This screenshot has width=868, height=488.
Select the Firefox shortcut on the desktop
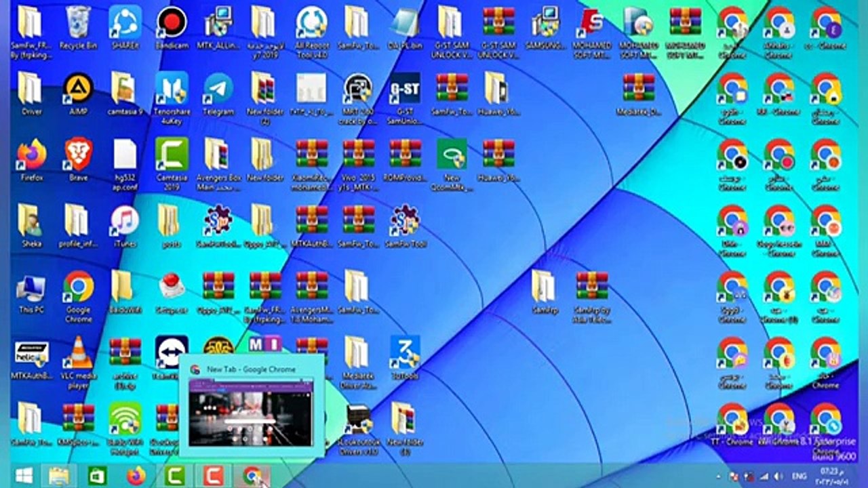(x=31, y=160)
